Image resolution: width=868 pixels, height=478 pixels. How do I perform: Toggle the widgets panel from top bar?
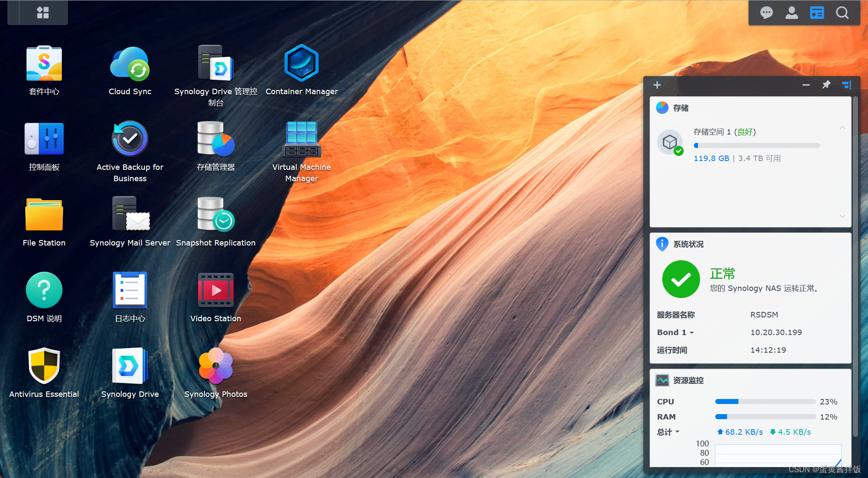pos(817,13)
